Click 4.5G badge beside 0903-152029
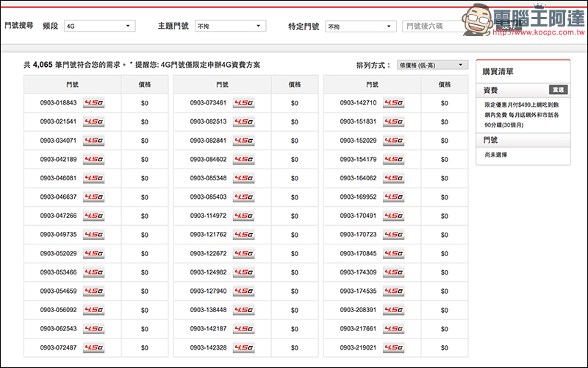 394,141
